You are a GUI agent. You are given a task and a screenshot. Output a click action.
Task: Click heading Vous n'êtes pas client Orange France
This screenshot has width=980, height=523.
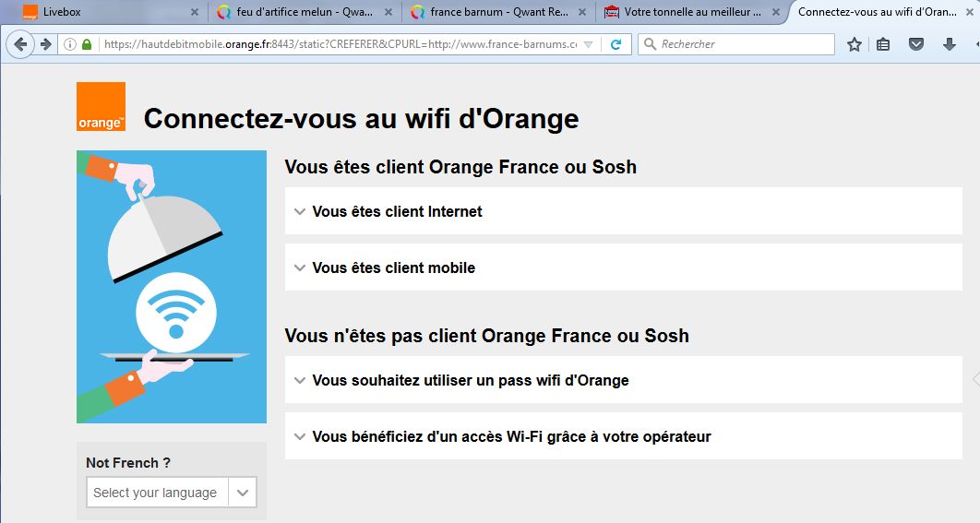[x=487, y=336]
